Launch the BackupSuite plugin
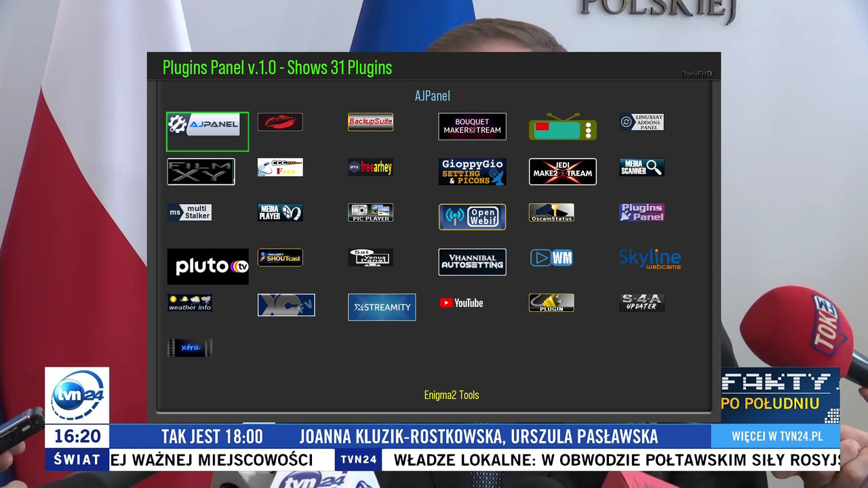The height and width of the screenshot is (488, 868). pos(370,122)
